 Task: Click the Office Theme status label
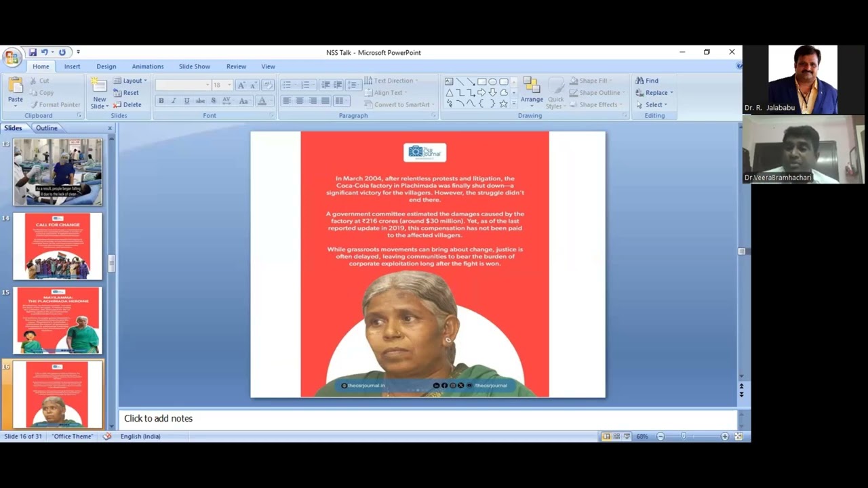[x=73, y=436]
